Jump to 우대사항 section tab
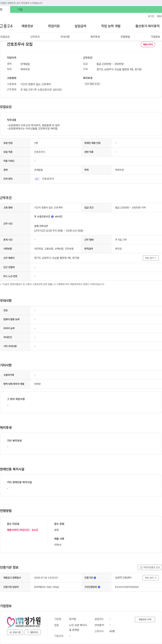Image resolution: width=162 pixels, height=644 pixels. click(65, 37)
